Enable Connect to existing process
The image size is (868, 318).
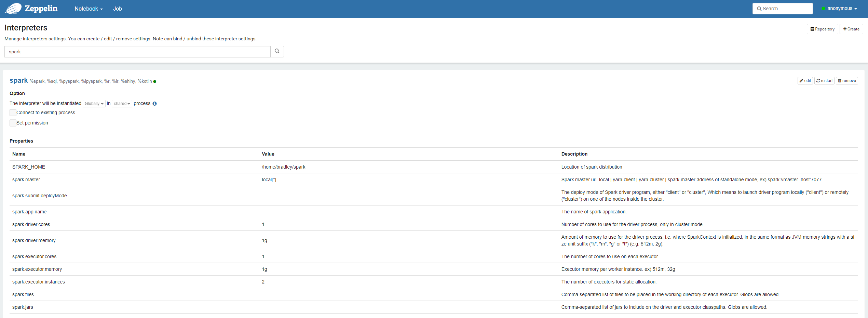(13, 112)
